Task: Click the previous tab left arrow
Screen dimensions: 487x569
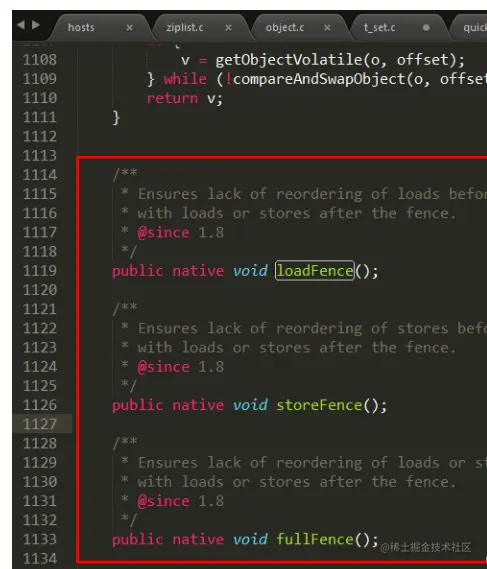Action: (21, 25)
